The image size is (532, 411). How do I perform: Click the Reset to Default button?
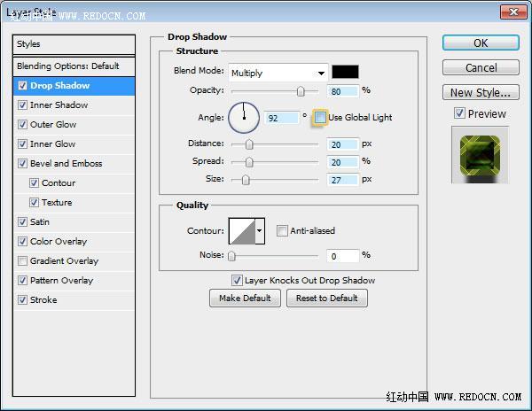[x=326, y=299]
